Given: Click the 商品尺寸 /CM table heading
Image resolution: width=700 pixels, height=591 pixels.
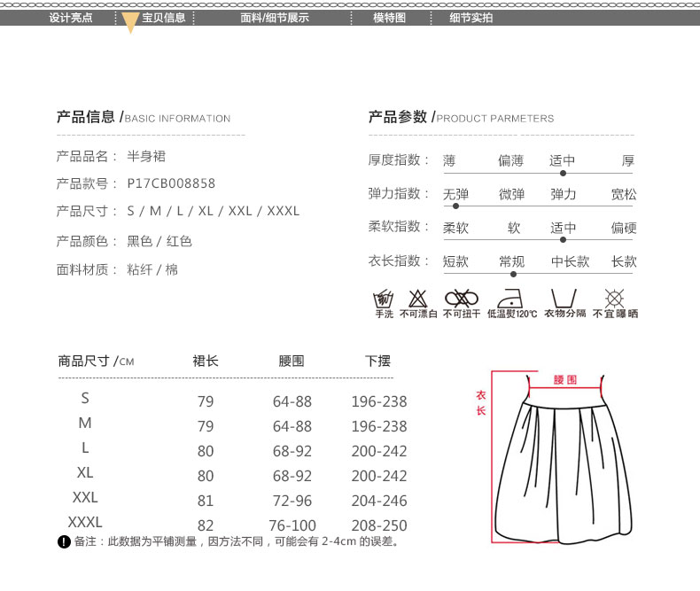Looking at the screenshot, I should click(96, 361).
